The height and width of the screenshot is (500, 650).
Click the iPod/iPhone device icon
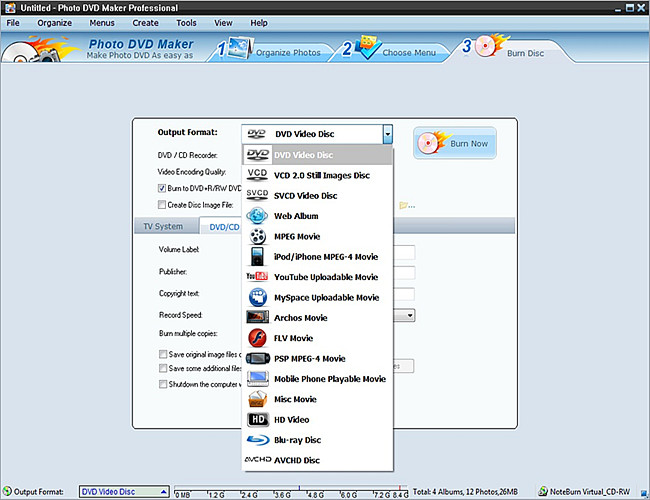[x=257, y=256]
